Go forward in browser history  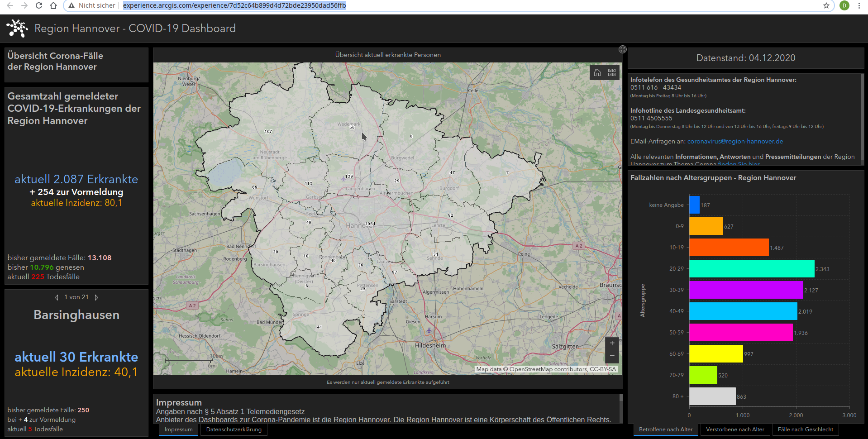pos(24,5)
